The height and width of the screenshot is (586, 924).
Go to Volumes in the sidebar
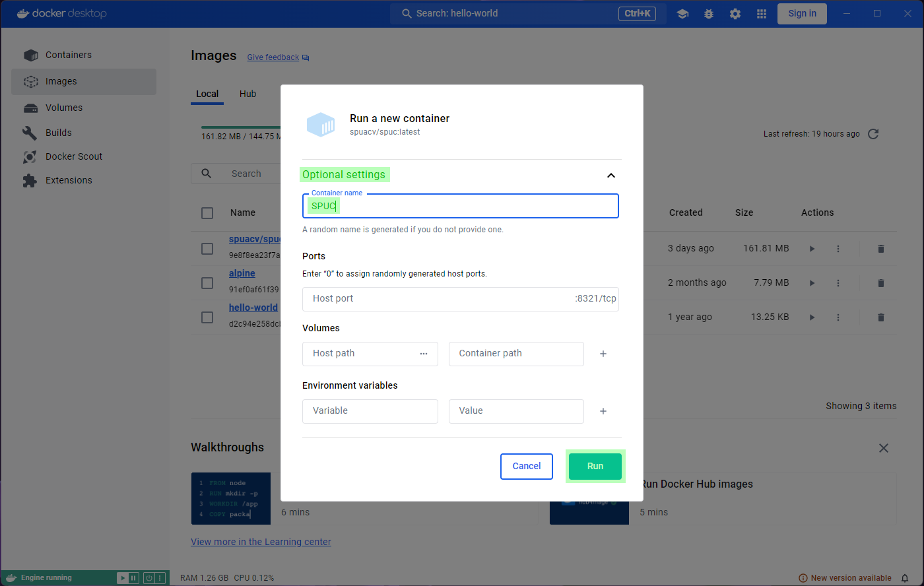84,108
